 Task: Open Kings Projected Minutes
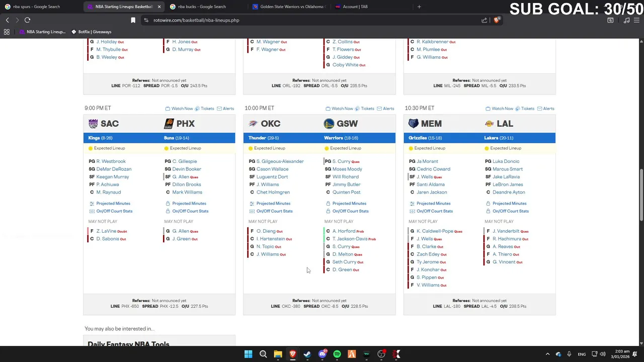[x=110, y=204]
